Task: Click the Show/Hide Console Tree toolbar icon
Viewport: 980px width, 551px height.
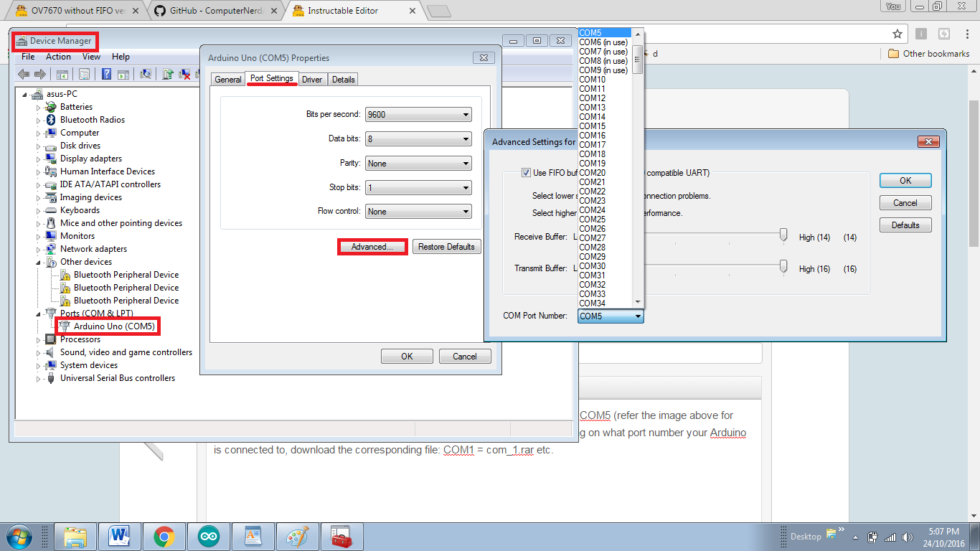Action: point(63,74)
